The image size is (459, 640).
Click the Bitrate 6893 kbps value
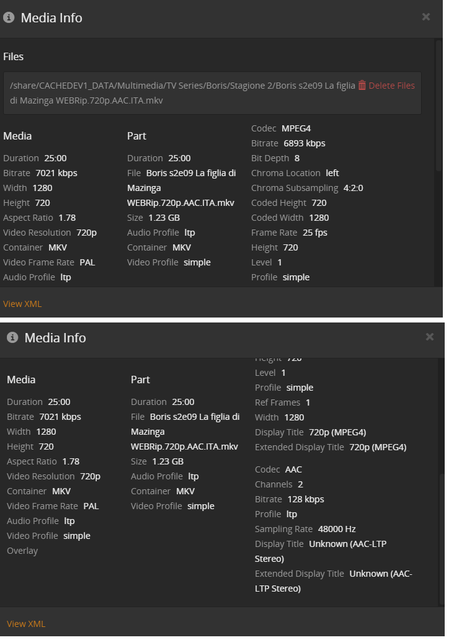click(x=304, y=143)
